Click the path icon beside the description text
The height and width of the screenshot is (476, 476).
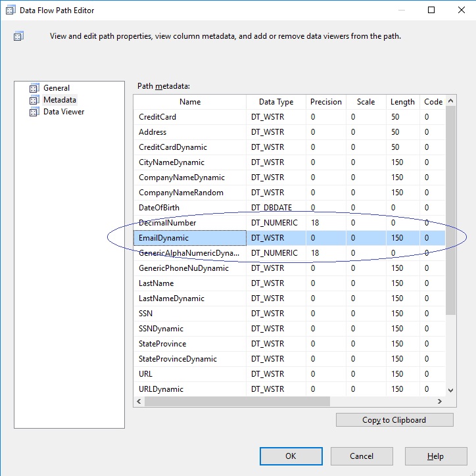(x=18, y=36)
